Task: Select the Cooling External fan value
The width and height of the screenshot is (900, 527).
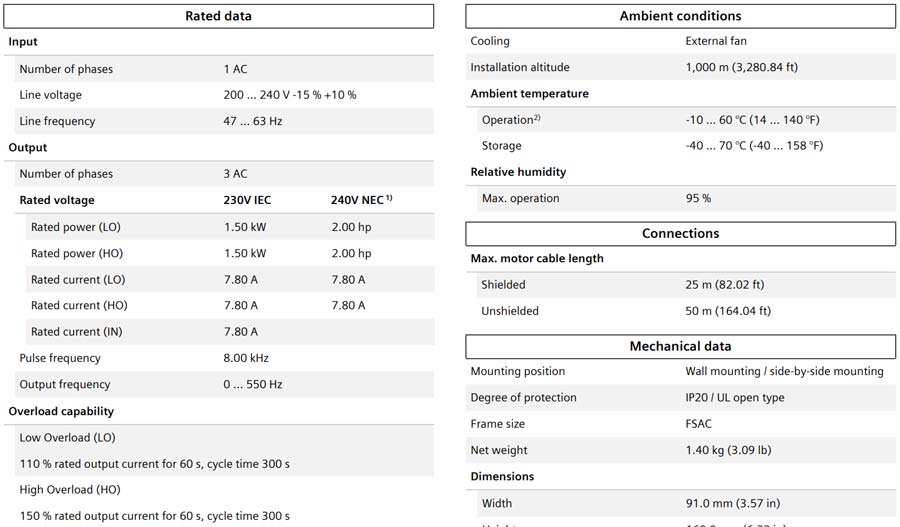Action: pos(716,41)
